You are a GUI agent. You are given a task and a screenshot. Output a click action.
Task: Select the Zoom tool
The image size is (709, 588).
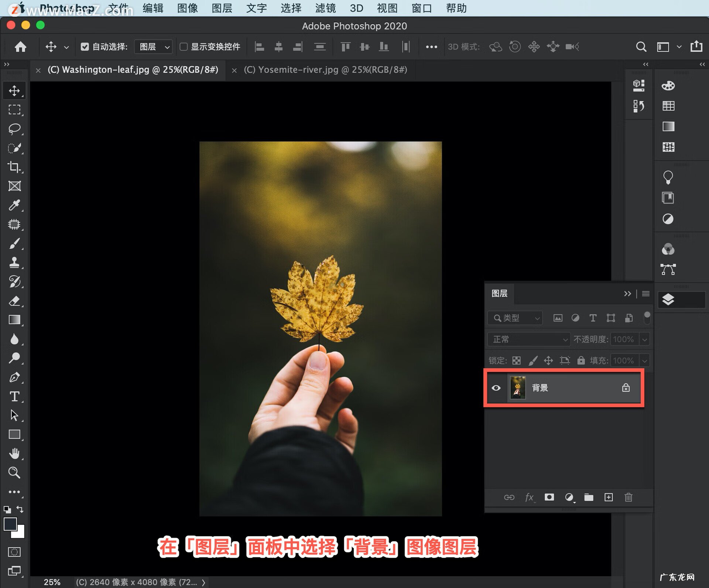click(x=14, y=473)
